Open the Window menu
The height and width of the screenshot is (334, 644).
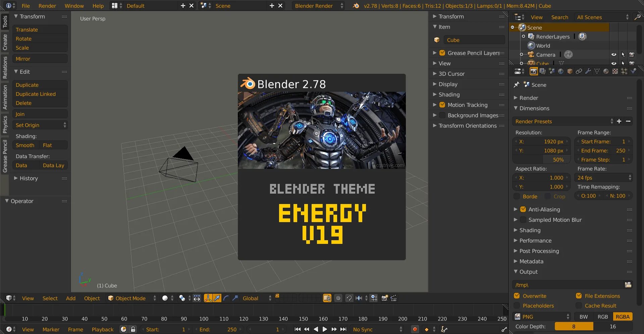tap(74, 6)
